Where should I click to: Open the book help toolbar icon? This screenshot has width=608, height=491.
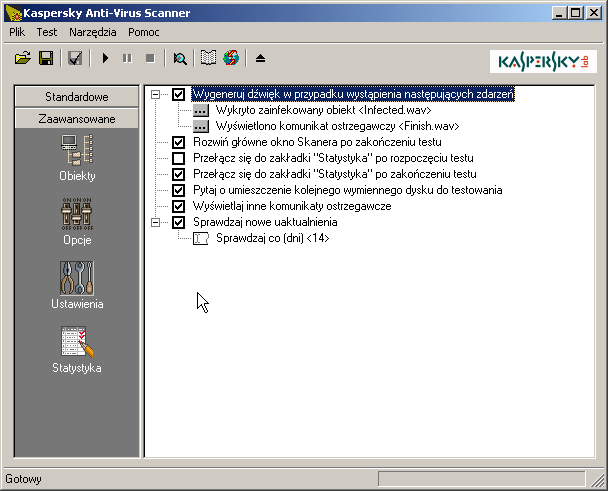click(208, 58)
